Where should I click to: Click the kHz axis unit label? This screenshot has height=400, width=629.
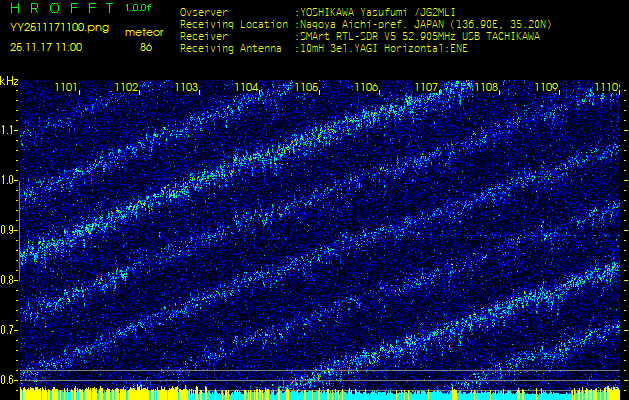click(x=9, y=81)
